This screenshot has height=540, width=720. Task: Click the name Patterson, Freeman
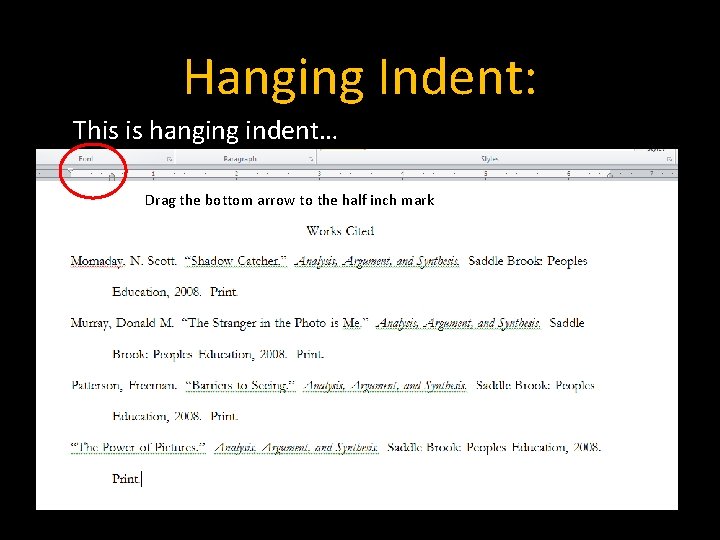124,385
